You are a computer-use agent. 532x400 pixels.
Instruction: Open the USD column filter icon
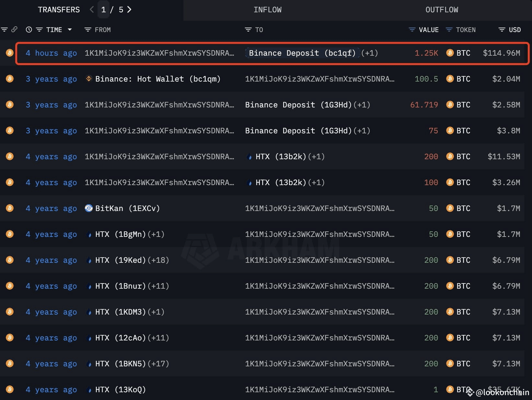[x=502, y=30]
